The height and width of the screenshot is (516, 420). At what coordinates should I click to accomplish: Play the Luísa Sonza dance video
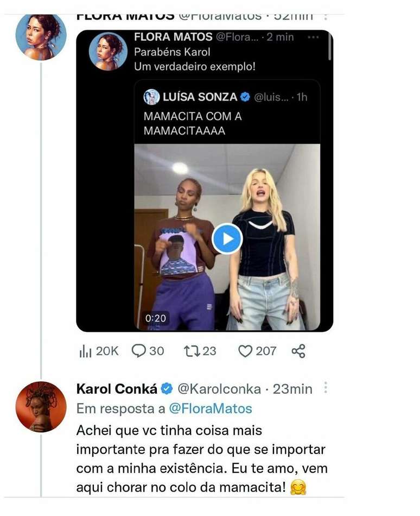pos(227,238)
